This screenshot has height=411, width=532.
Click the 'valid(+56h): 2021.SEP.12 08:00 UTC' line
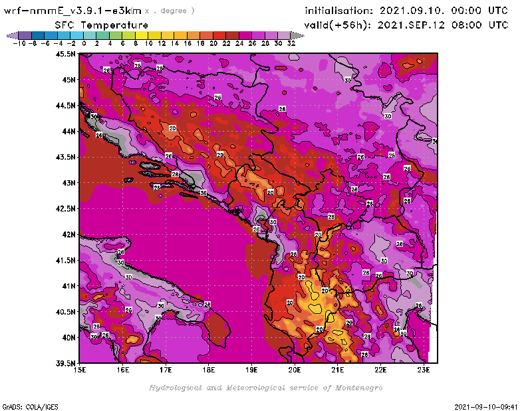(406, 25)
